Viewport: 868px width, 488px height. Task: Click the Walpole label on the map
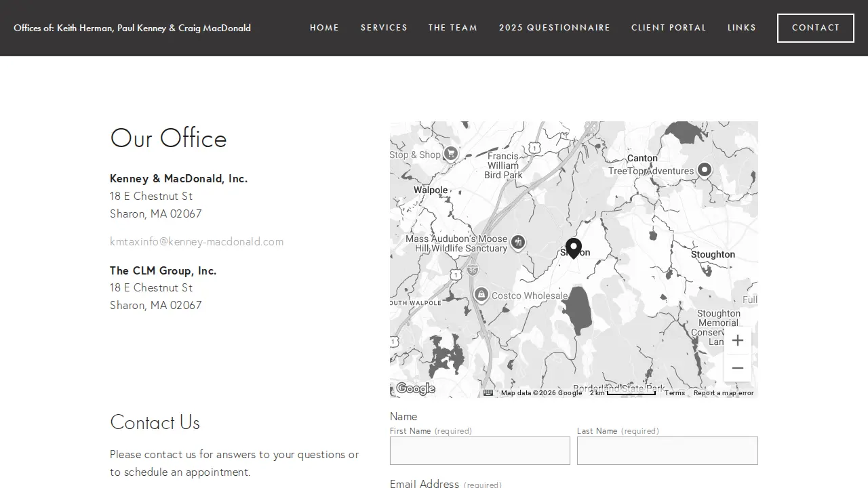click(431, 190)
